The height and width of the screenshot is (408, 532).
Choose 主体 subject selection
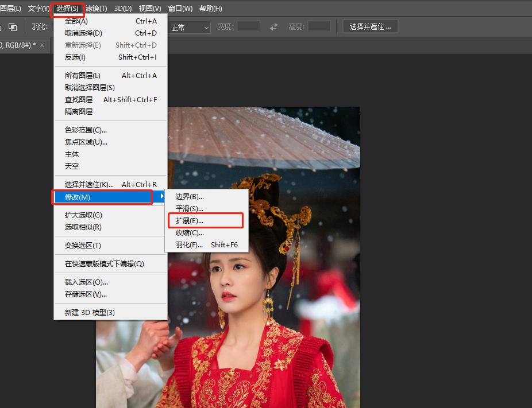click(x=71, y=154)
